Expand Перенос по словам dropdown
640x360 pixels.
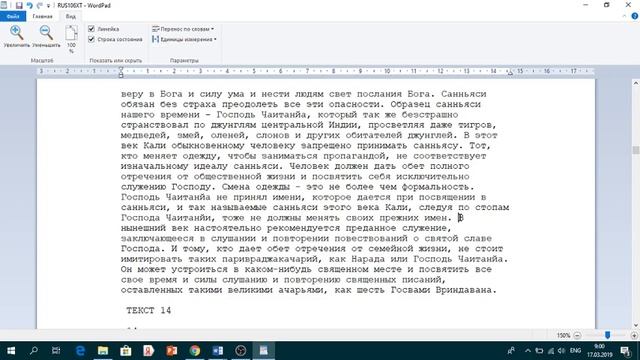pos(183,29)
